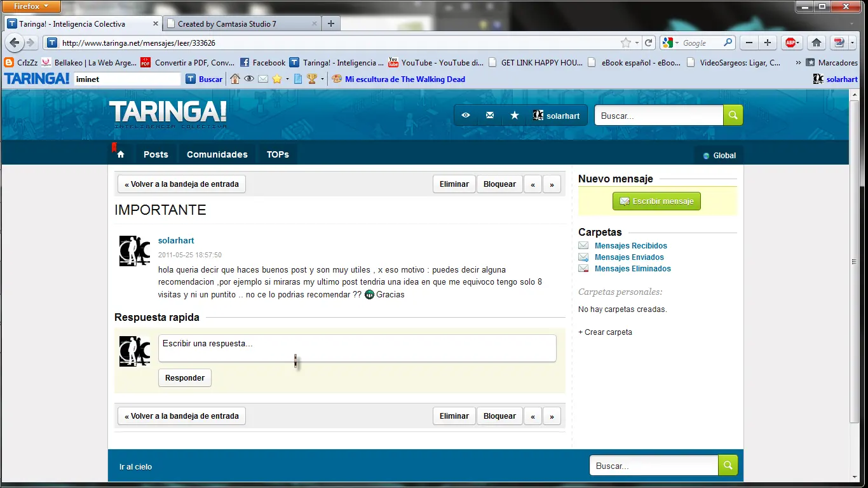The height and width of the screenshot is (488, 868).
Task: Click the Taringa toolbar trophy icon
Action: click(x=312, y=79)
